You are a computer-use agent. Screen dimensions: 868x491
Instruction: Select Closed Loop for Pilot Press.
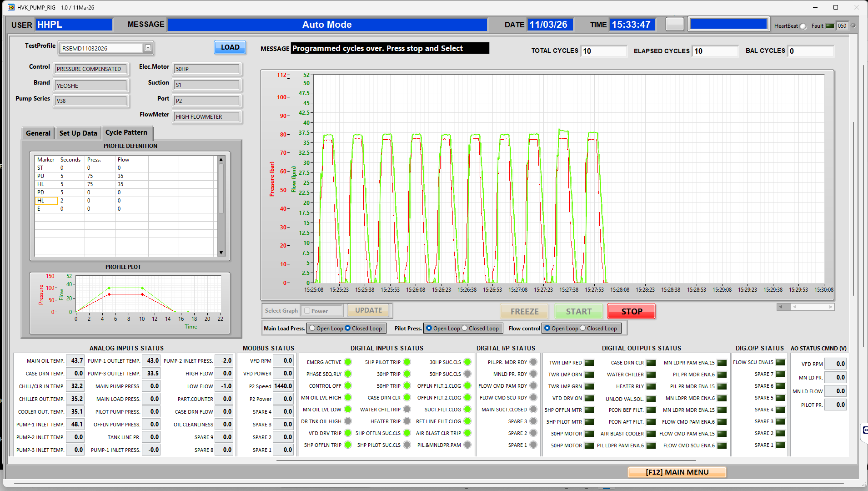(x=464, y=328)
